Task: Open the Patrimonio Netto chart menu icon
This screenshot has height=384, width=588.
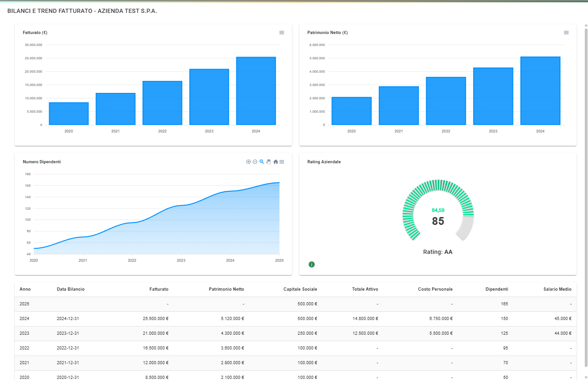Action: [x=566, y=33]
